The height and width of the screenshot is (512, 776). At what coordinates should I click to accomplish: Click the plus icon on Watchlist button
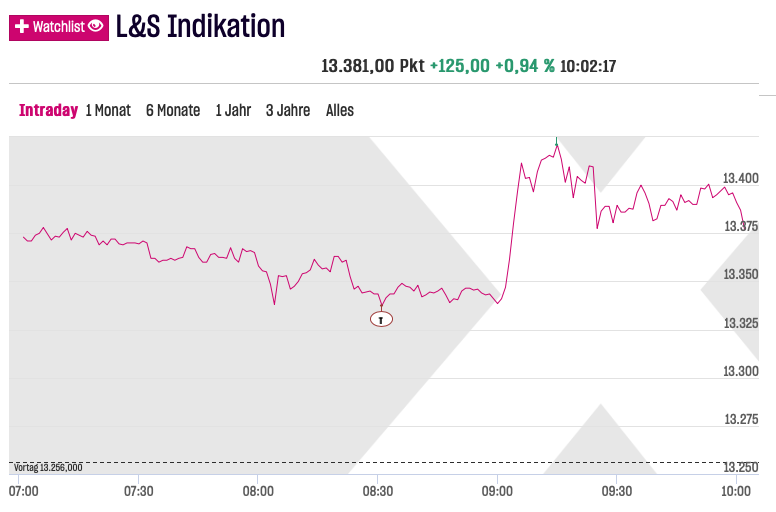click(x=21, y=27)
